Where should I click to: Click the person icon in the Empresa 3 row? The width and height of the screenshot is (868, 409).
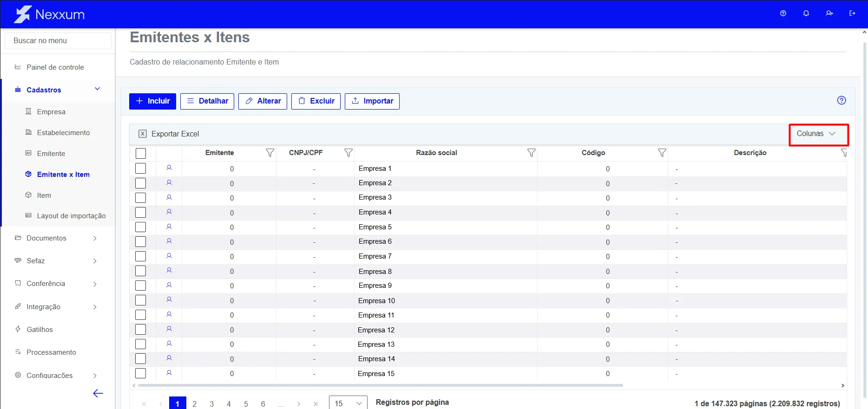point(169,197)
